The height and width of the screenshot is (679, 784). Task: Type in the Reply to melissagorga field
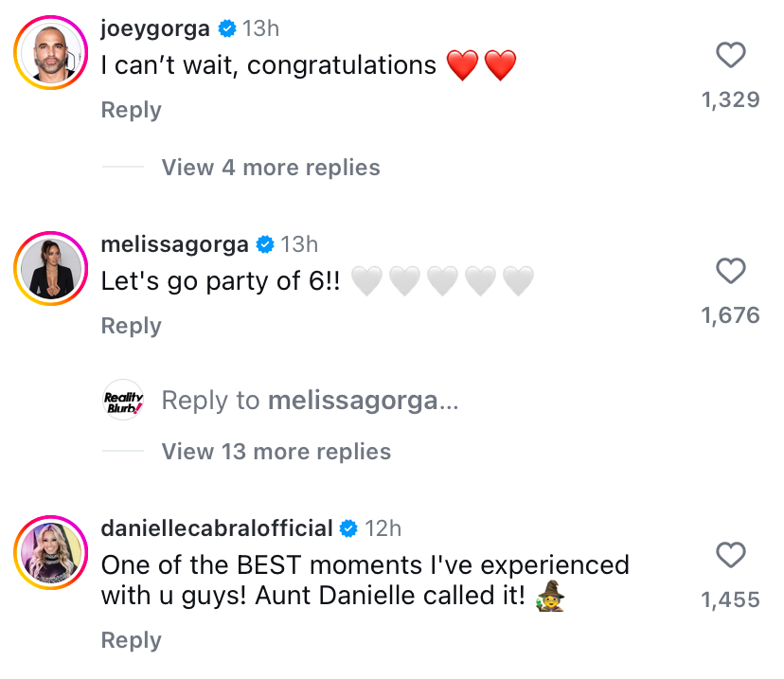click(x=311, y=401)
